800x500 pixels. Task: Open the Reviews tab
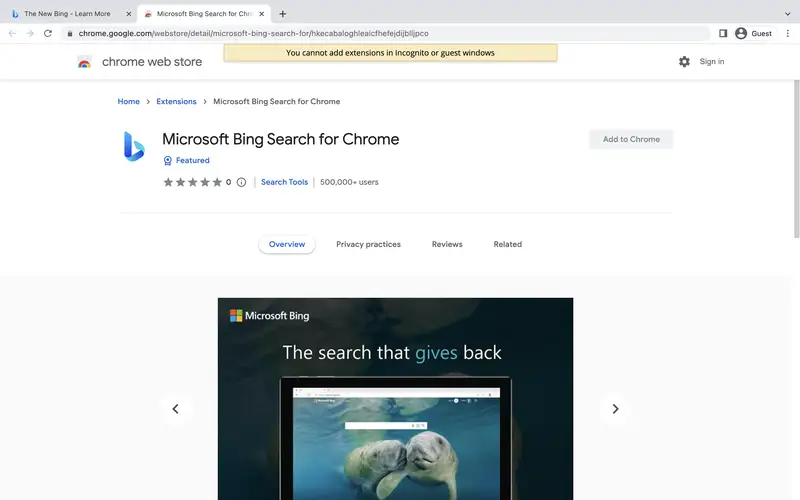[x=447, y=244]
